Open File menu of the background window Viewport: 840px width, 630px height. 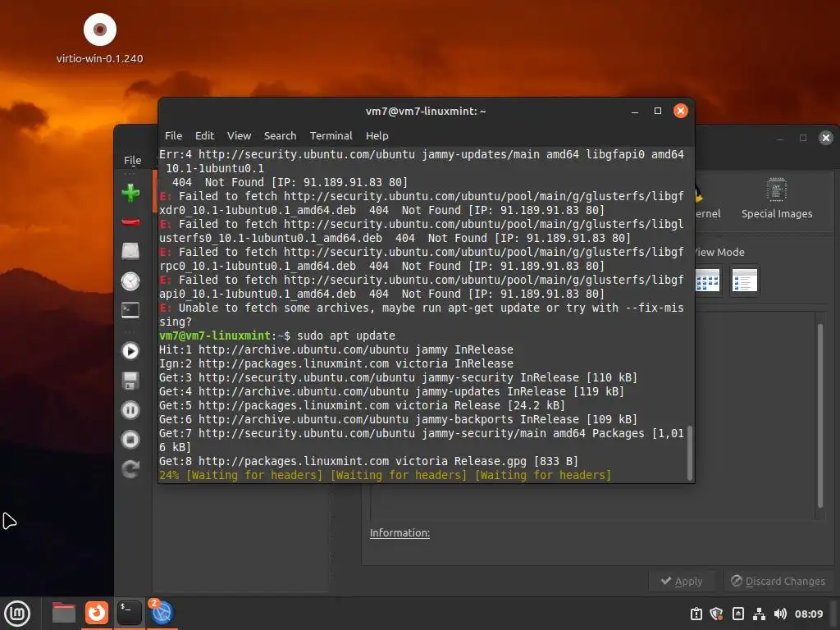132,160
